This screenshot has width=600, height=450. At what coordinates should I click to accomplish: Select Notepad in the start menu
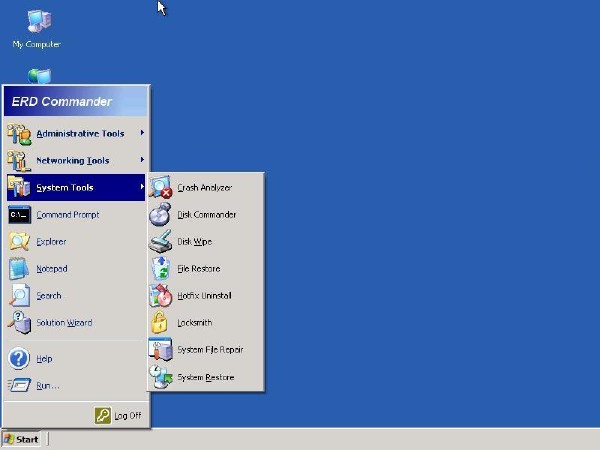pos(54,269)
